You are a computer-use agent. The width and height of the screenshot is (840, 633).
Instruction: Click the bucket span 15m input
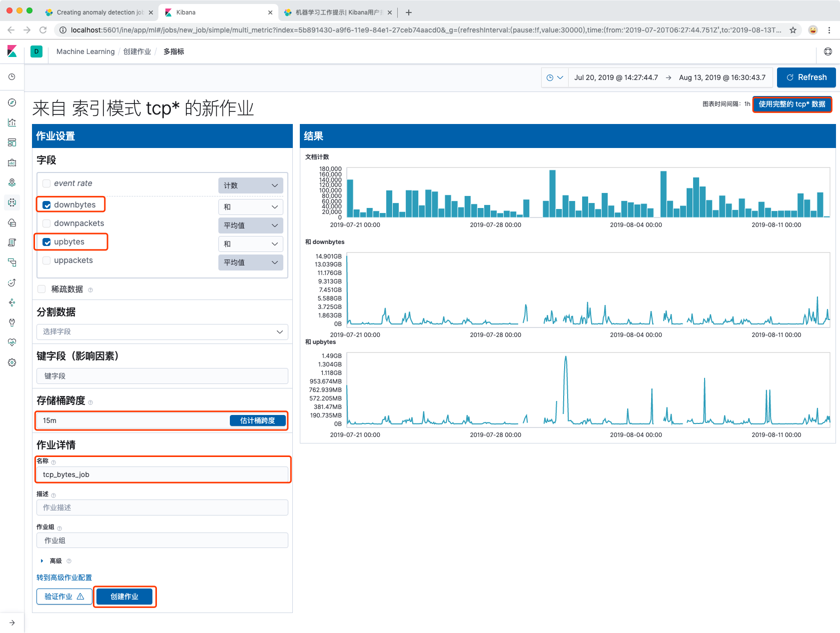coord(132,420)
